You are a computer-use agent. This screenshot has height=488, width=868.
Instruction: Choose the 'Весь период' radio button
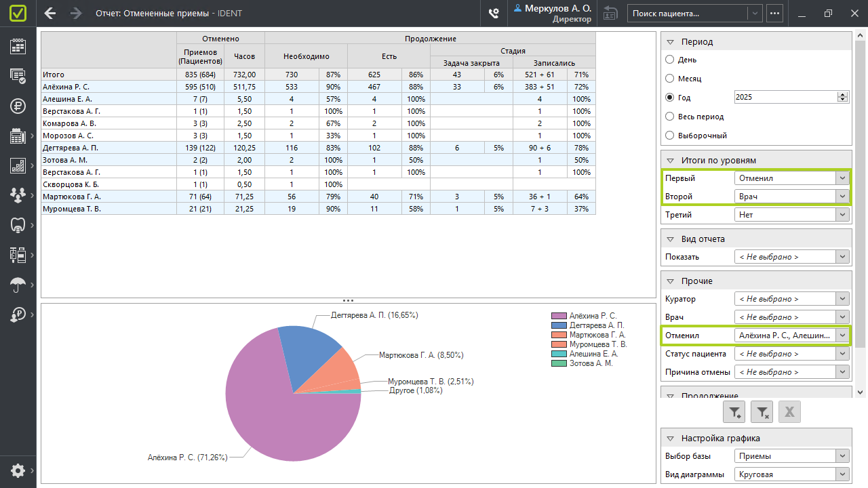(x=670, y=117)
